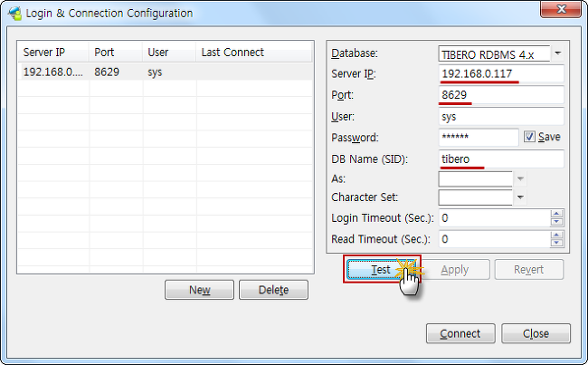Click the Apply button

click(x=454, y=269)
